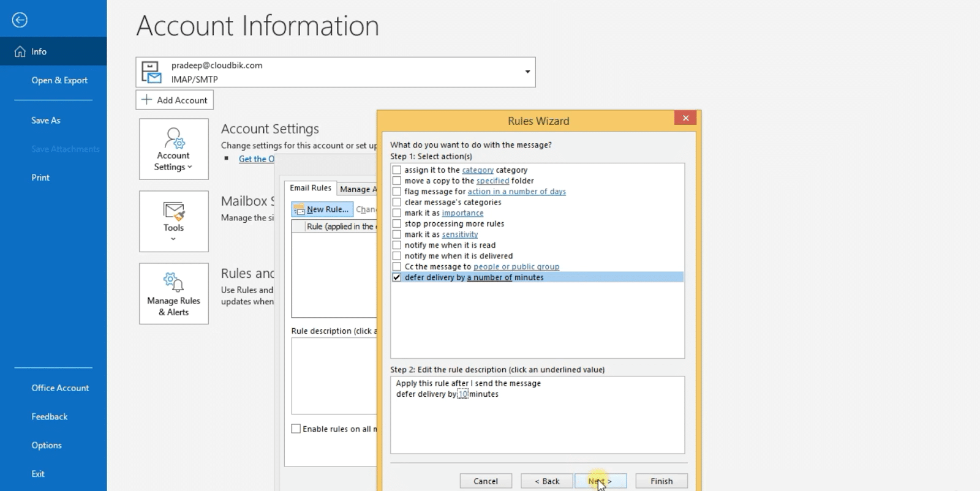
Task: Open the Manage Rules & Alerts icon
Action: (x=174, y=282)
